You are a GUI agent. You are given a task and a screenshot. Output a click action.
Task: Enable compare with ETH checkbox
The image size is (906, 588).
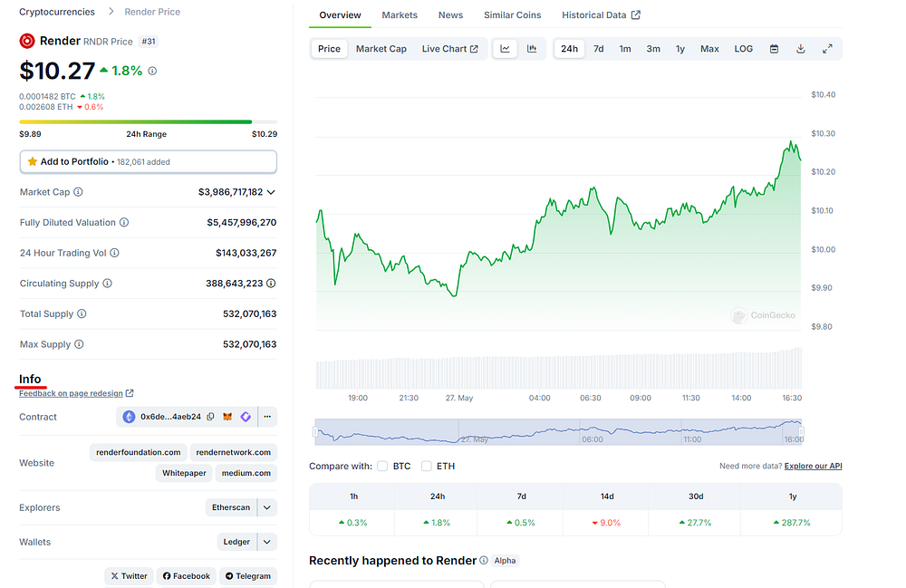427,466
